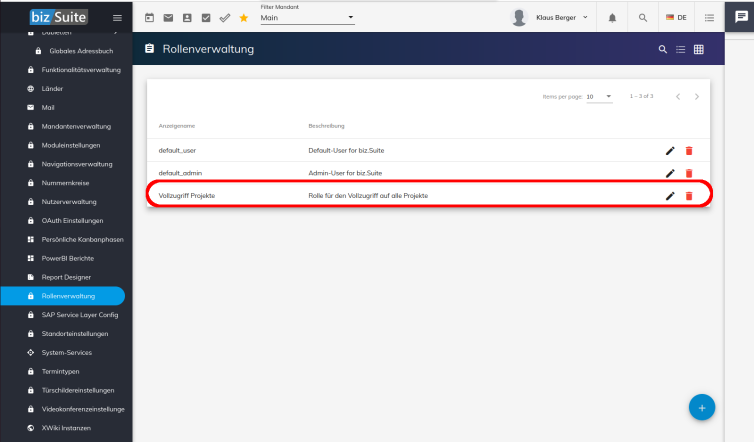The image size is (754, 442).
Task: Open Report Designer in sidebar
Action: pos(66,277)
